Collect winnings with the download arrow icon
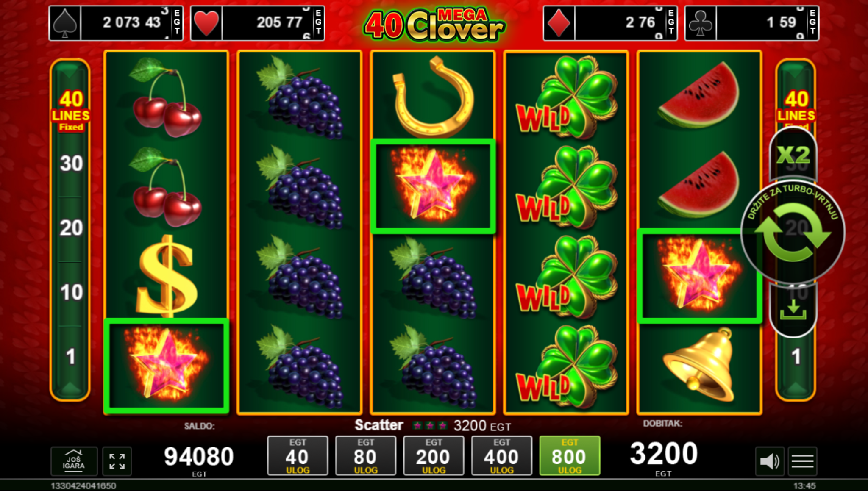 pyautogui.click(x=793, y=310)
